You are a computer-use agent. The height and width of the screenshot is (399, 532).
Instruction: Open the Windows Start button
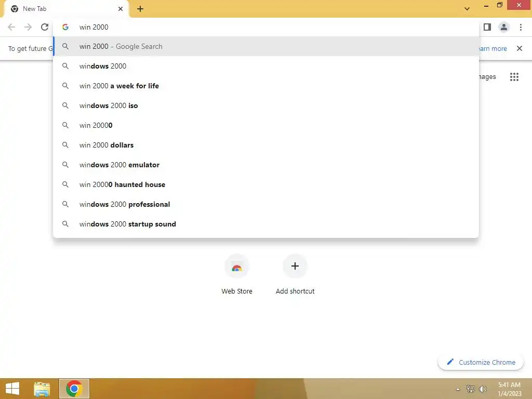(12, 389)
